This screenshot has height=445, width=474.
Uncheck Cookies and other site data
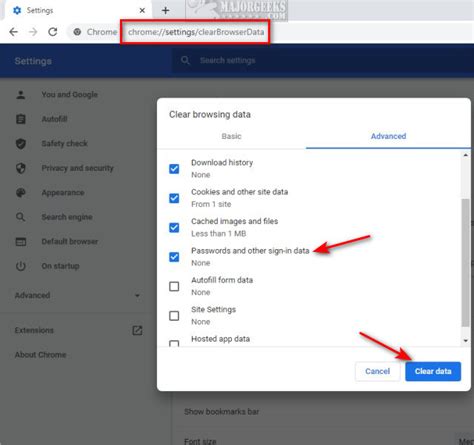(x=174, y=198)
